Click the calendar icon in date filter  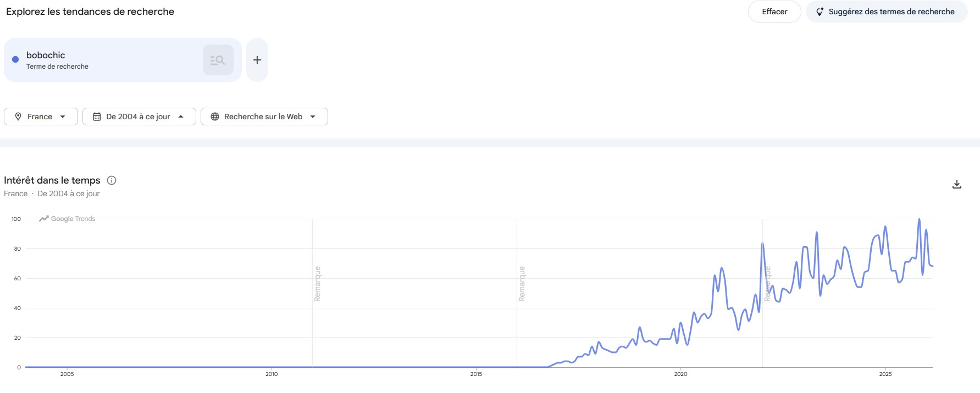(x=97, y=117)
